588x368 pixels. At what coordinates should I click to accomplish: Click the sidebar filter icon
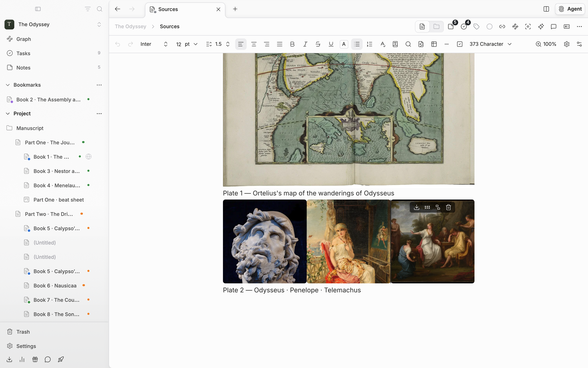87,9
